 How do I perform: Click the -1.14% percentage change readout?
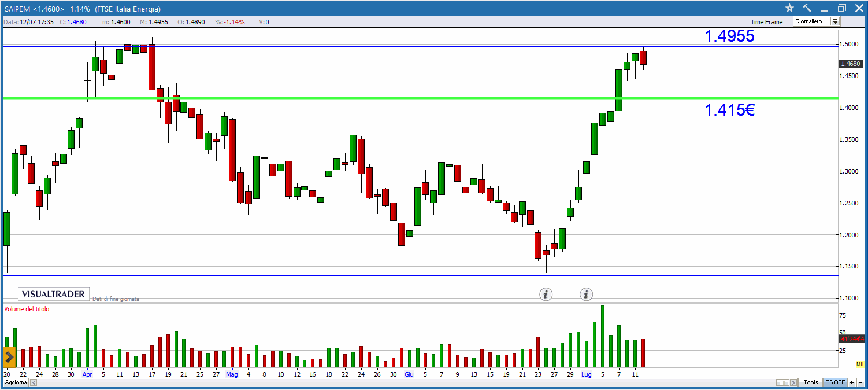(x=230, y=22)
